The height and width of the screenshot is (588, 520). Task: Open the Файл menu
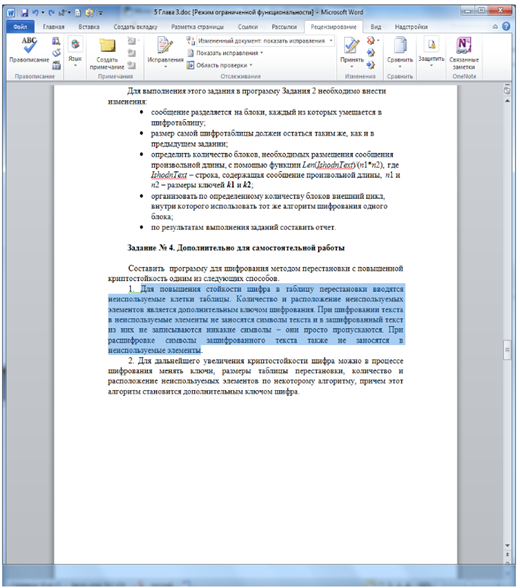[21, 27]
